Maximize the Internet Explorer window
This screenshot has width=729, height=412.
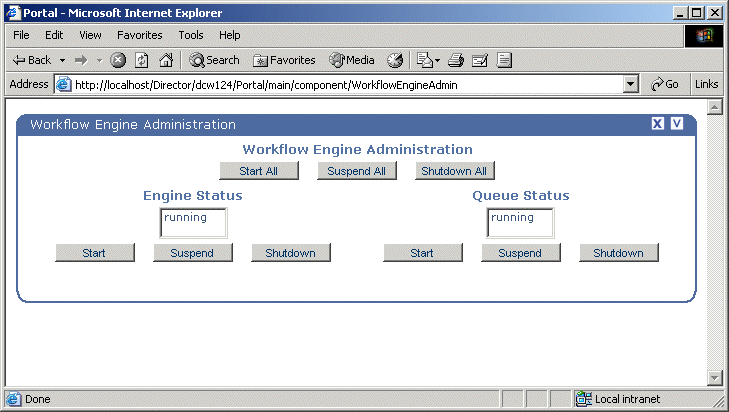[696, 13]
